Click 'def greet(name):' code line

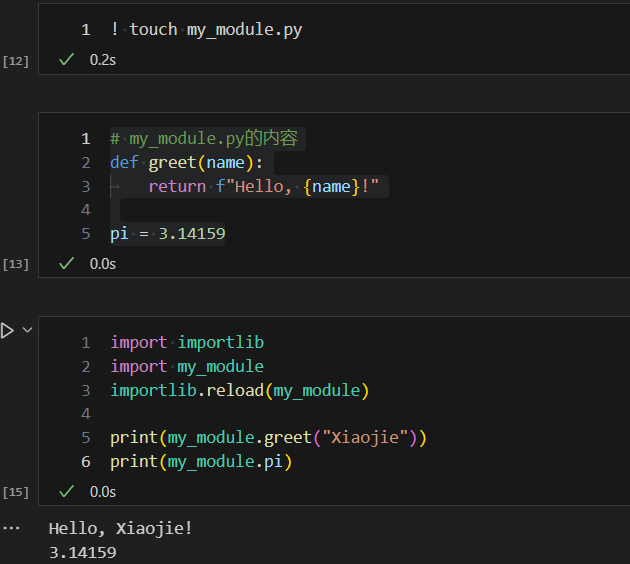coord(186,163)
